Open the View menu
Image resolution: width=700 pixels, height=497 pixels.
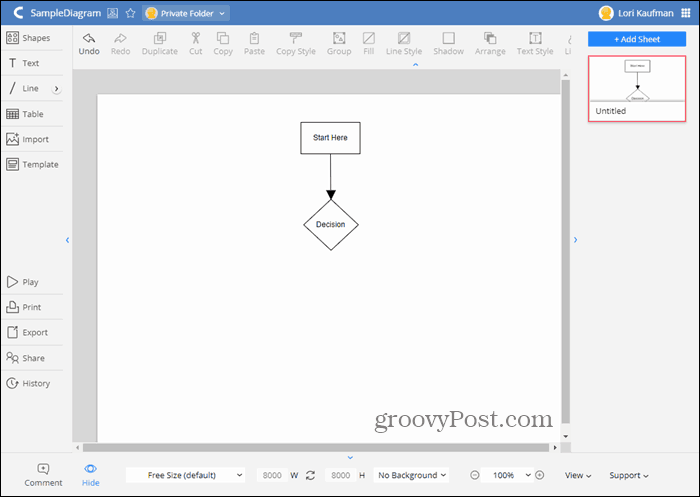[x=578, y=476]
